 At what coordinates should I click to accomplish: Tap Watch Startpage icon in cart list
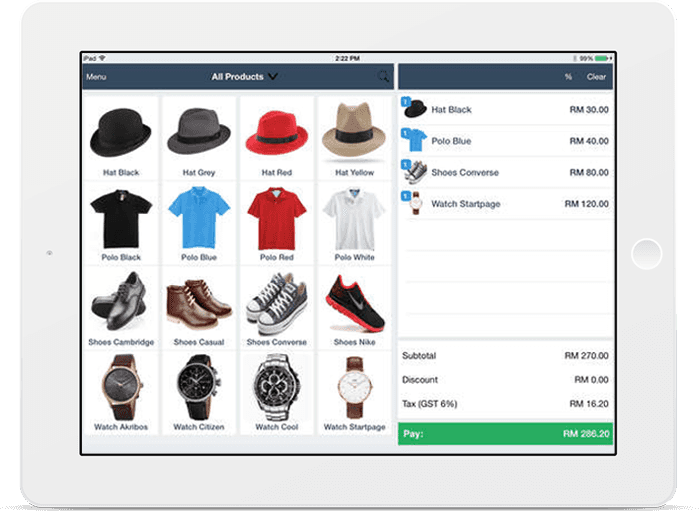(x=414, y=203)
